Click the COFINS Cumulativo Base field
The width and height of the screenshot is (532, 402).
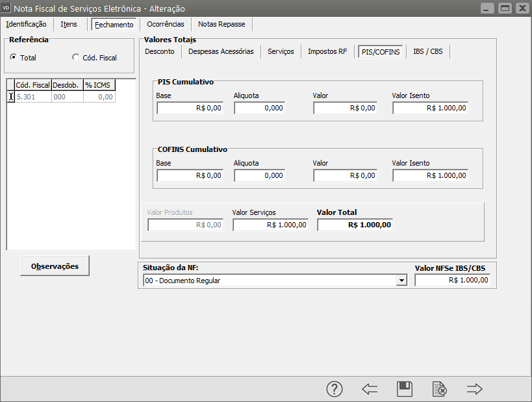pyautogui.click(x=190, y=176)
